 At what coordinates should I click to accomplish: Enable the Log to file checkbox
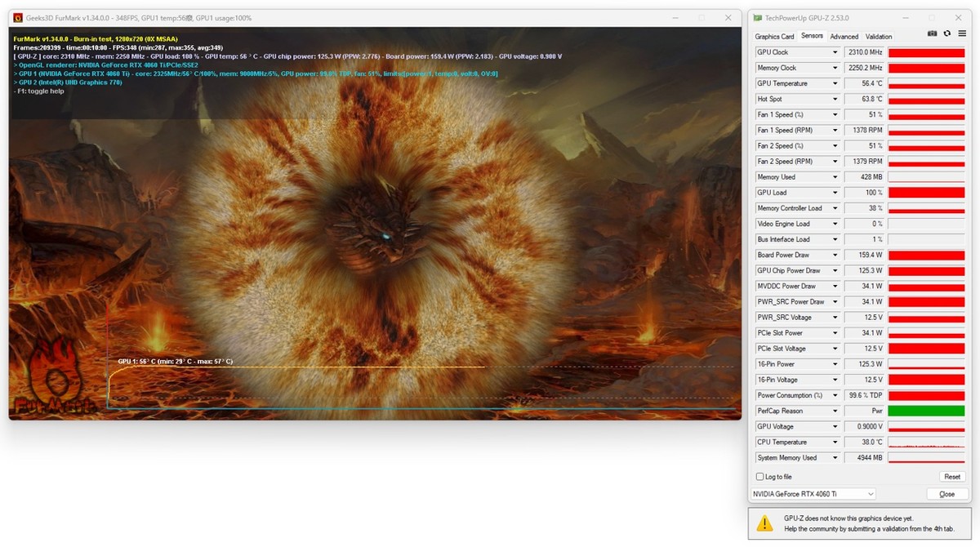click(760, 477)
